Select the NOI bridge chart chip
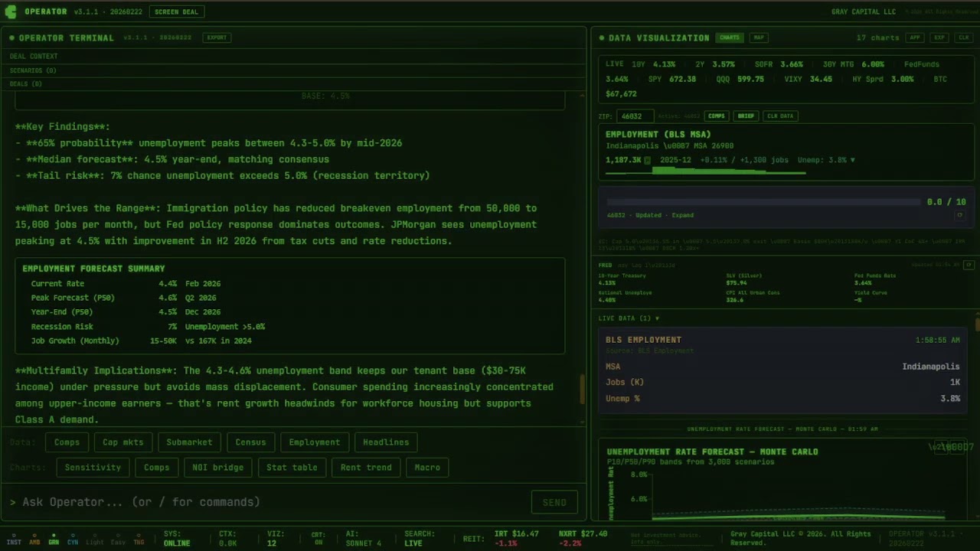The height and width of the screenshot is (551, 980). tap(218, 468)
